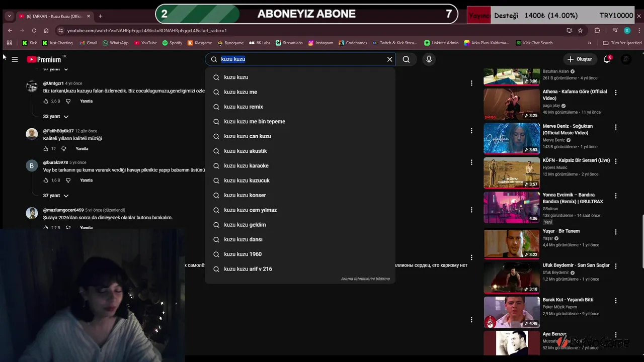Viewport: 644px width, 362px height.
Task: Select suggestion kuzu kuzu cem yılmaz
Action: tap(300, 210)
